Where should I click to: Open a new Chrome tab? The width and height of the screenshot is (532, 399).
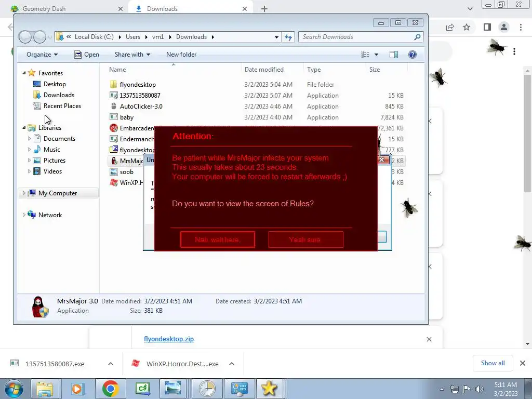(264, 9)
